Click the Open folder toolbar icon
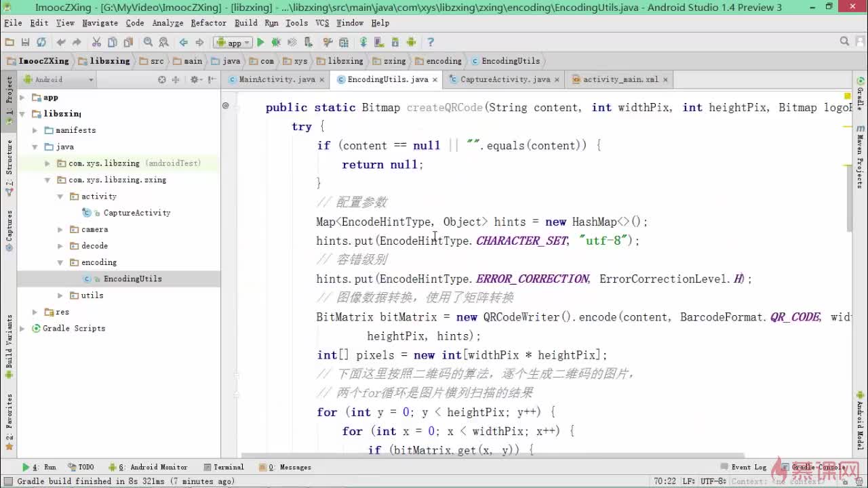This screenshot has width=868, height=488. [9, 42]
